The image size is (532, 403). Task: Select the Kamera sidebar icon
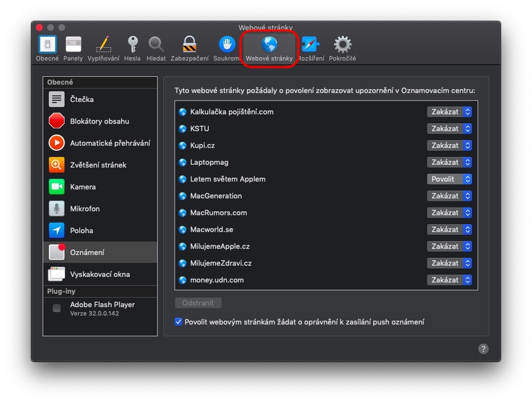pyautogui.click(x=56, y=187)
